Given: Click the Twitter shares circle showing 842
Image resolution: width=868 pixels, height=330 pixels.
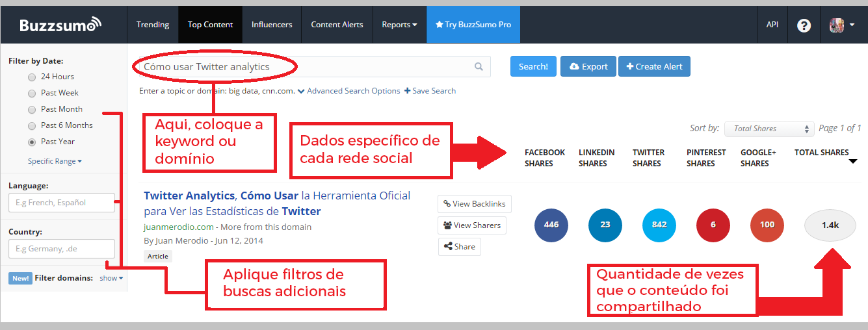Looking at the screenshot, I should 659,225.
